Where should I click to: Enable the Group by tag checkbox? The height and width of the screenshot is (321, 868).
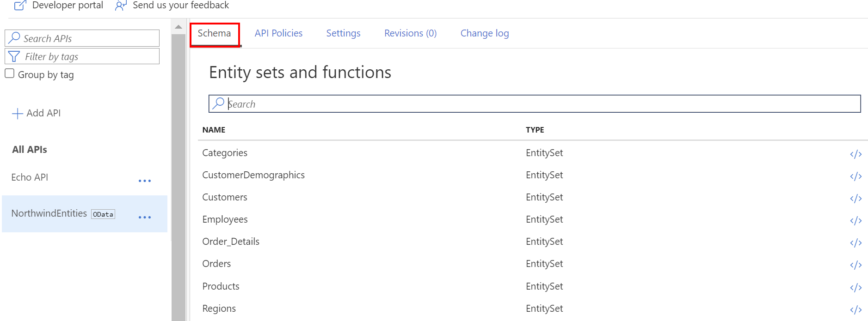tap(10, 74)
